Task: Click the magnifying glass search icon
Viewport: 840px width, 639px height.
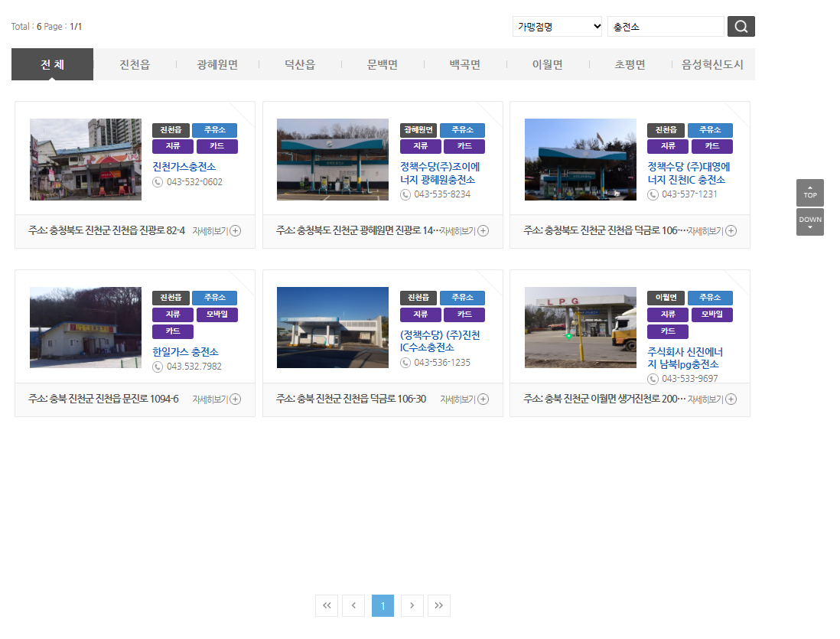Action: coord(740,26)
